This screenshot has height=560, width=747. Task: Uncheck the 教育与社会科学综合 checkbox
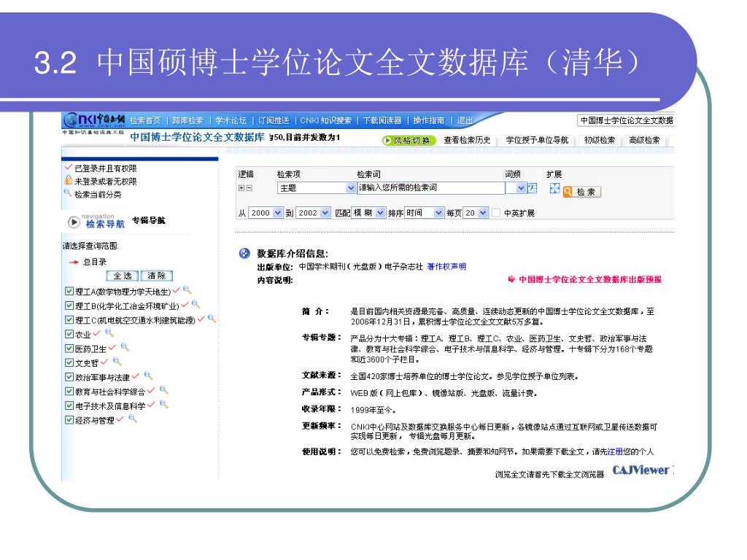(x=69, y=391)
